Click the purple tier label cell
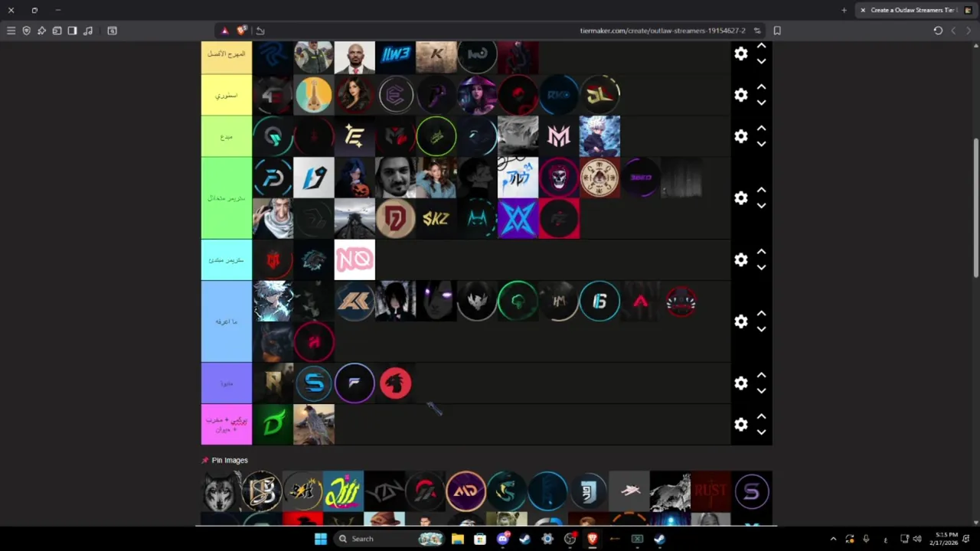Image resolution: width=980 pixels, height=551 pixels. pyautogui.click(x=227, y=383)
